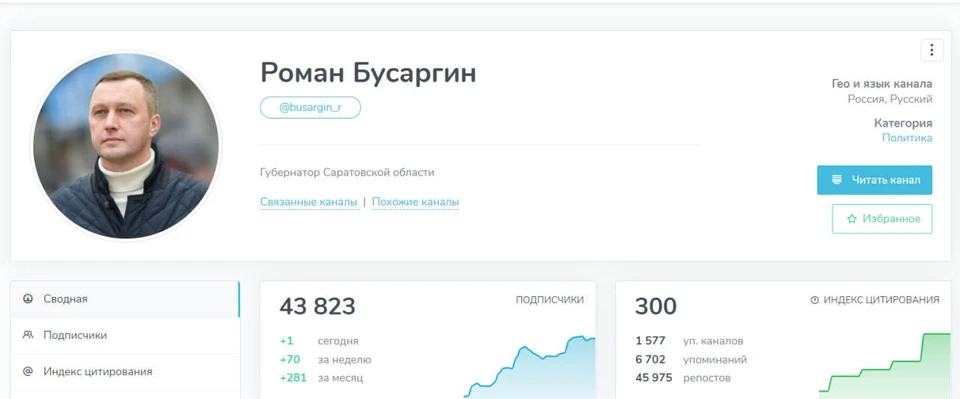The height and width of the screenshot is (399, 960).
Task: Click the +281 за месяц statistic
Action: (x=321, y=378)
